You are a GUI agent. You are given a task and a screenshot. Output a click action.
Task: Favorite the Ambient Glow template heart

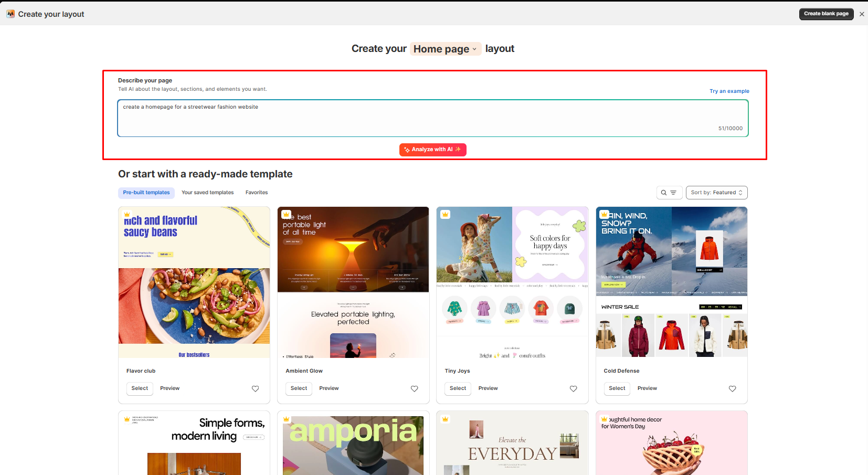[x=414, y=388]
